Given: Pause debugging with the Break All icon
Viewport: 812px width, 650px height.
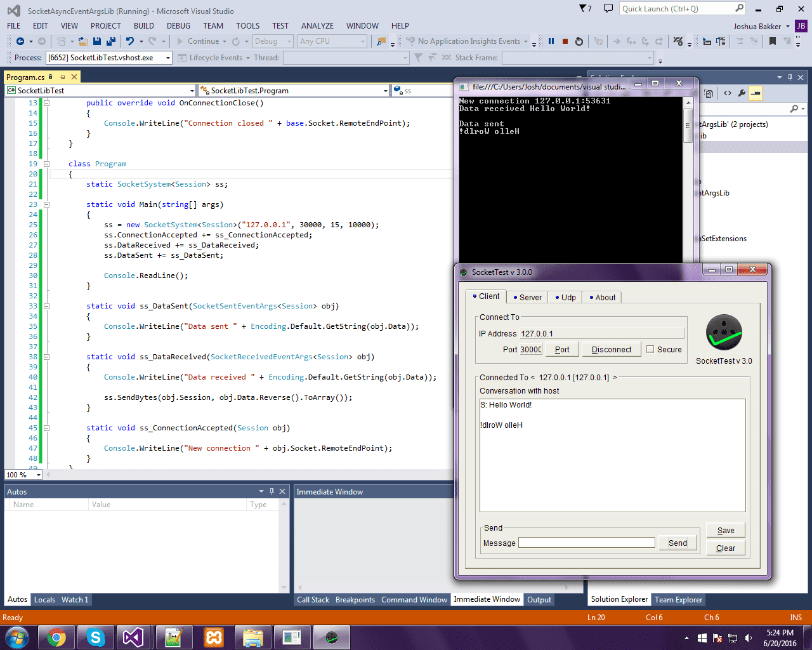Looking at the screenshot, I should 551,41.
